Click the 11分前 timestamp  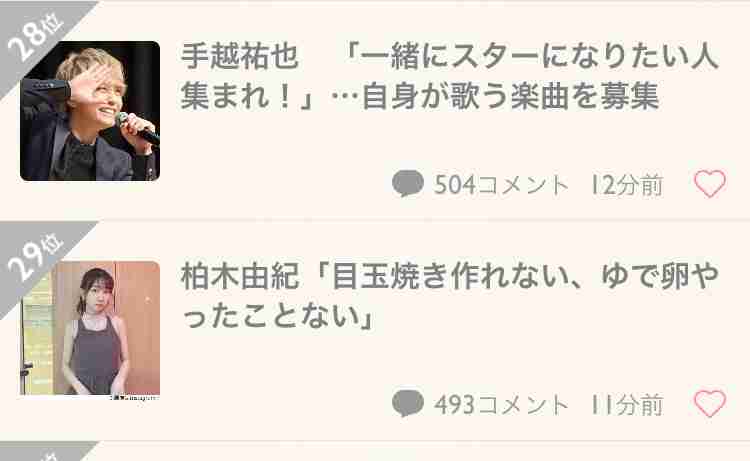[x=628, y=405]
